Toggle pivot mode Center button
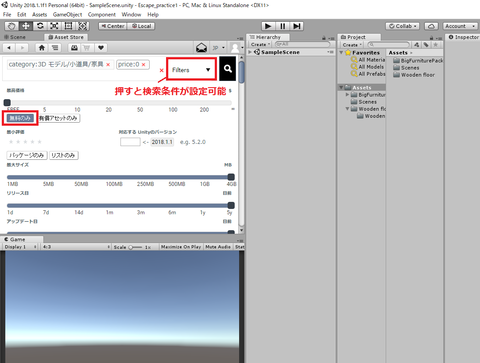 [x=113, y=26]
